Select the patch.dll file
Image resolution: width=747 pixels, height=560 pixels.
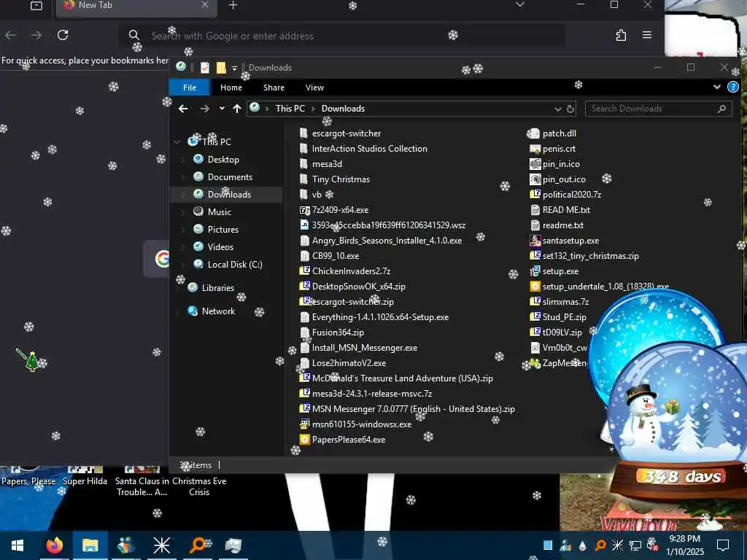(553, 133)
